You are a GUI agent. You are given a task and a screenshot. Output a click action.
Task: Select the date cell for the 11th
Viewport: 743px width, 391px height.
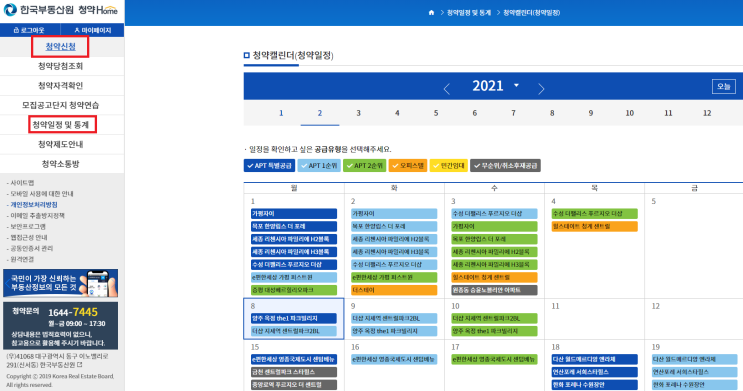coord(594,319)
